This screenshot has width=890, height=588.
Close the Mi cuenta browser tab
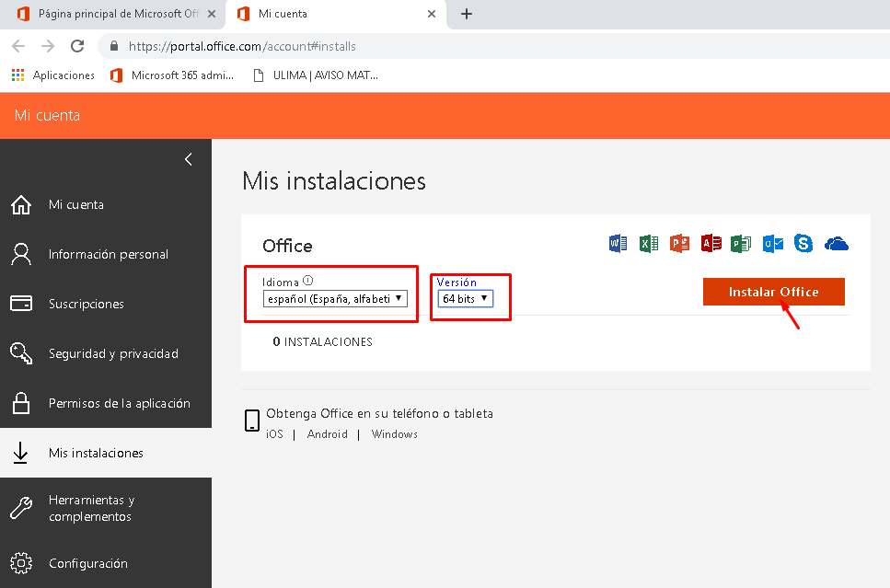coord(432,14)
